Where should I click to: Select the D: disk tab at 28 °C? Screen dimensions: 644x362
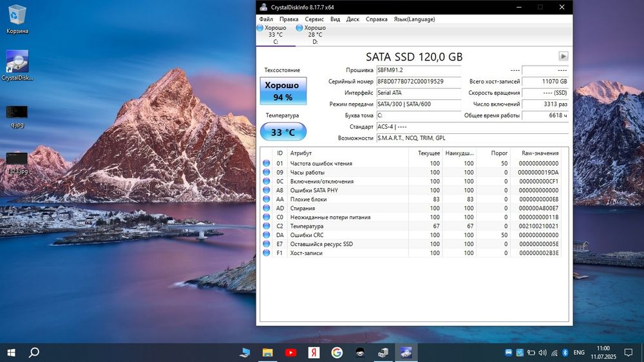tap(315, 35)
